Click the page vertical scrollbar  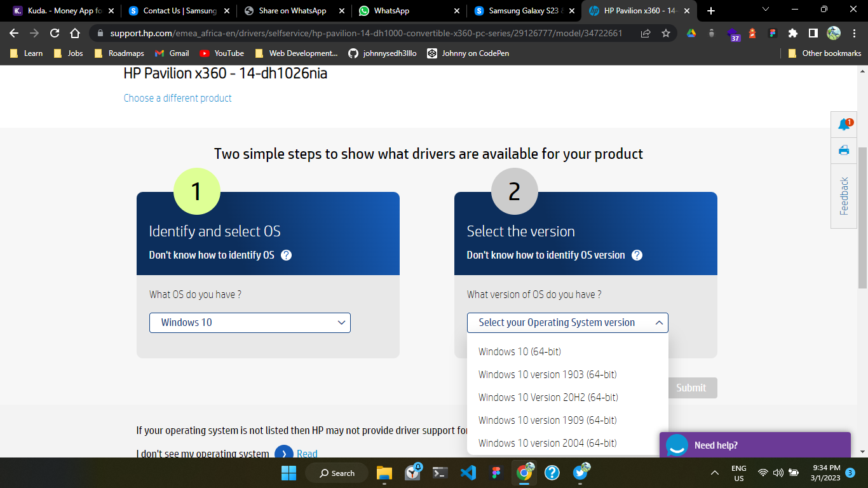click(863, 217)
